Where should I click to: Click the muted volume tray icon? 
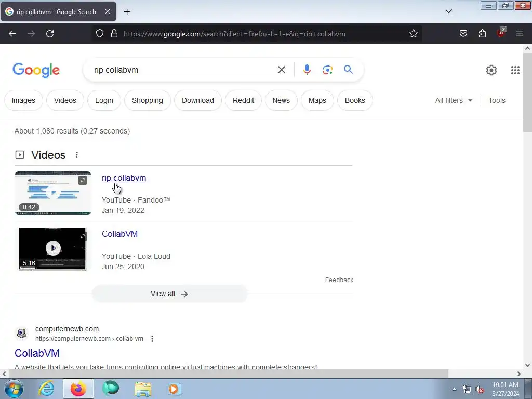pyautogui.click(x=480, y=390)
